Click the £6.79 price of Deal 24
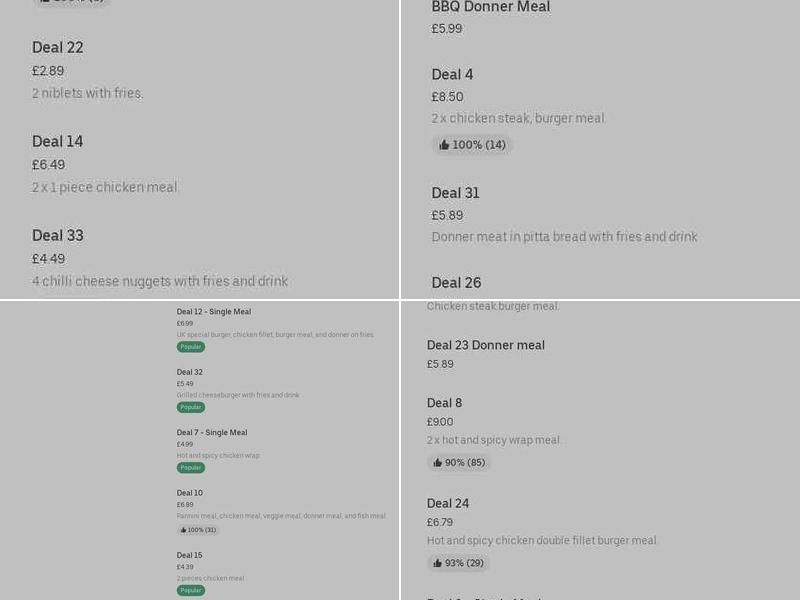Image resolution: width=800 pixels, height=600 pixels. 440,522
